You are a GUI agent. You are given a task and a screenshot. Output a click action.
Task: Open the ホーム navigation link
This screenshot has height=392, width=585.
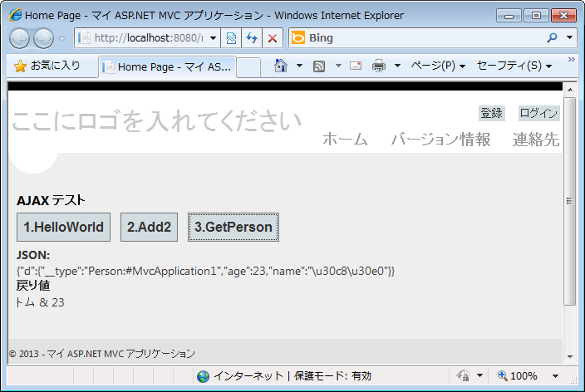345,140
